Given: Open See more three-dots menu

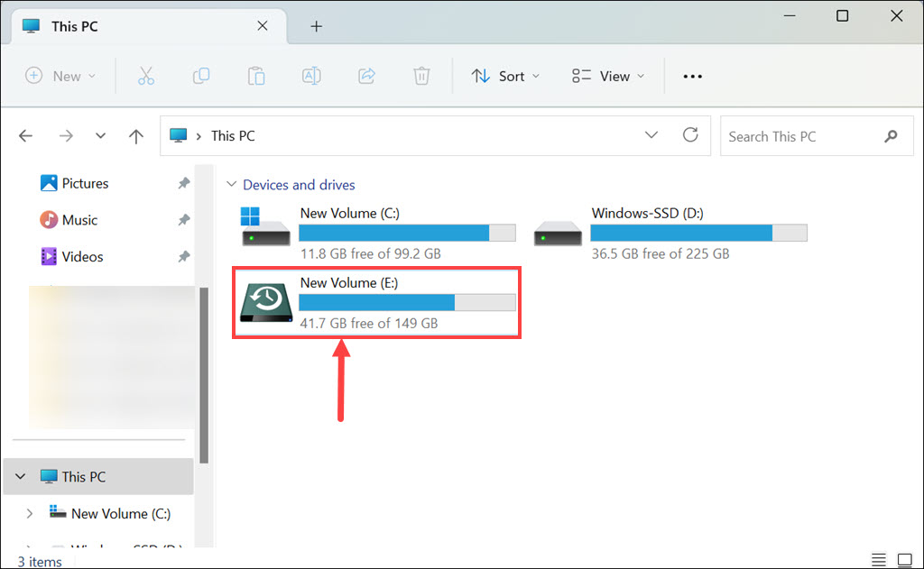Looking at the screenshot, I should tap(692, 77).
